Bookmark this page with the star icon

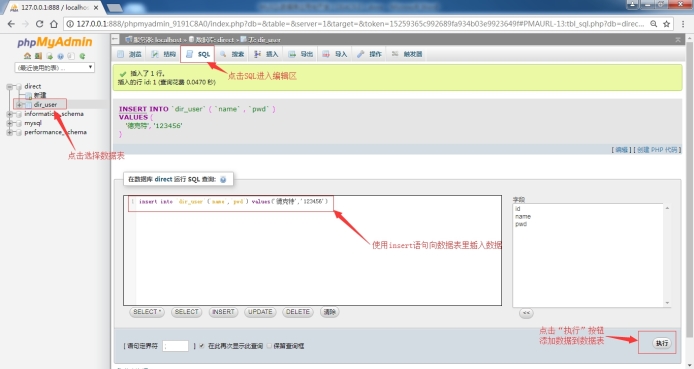click(666, 24)
